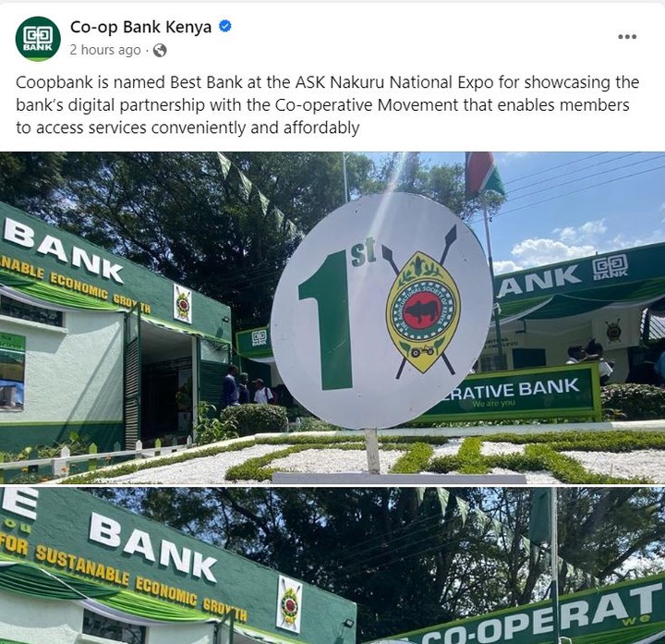This screenshot has height=644, width=665.
Task: Click the ASK emblem plaque in the bottom photo
Action: (290, 603)
